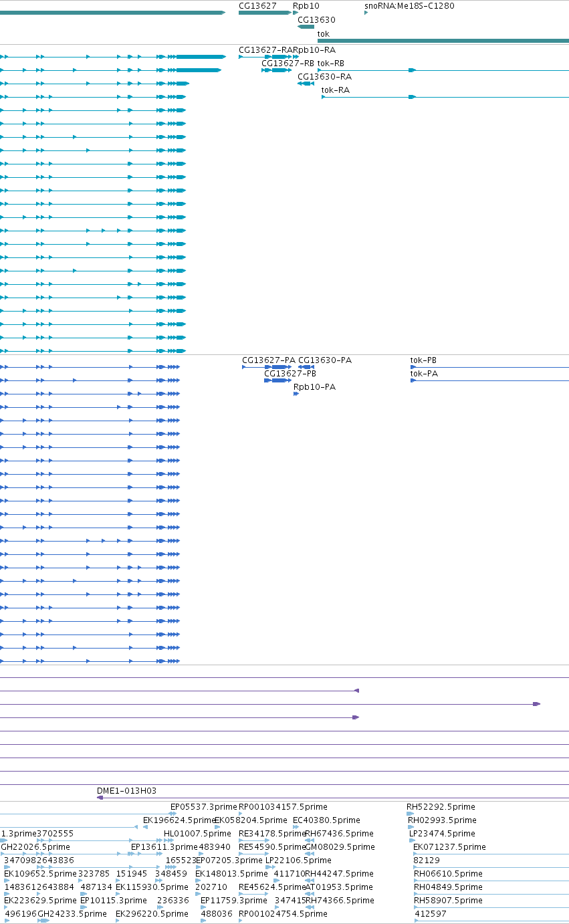Click RH67436.5prime EST label

coord(339,833)
